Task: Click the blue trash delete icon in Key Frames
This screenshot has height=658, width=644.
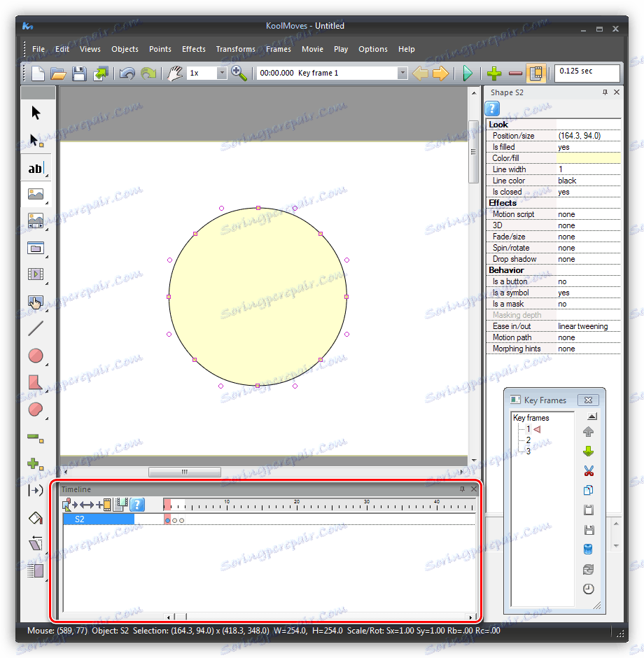Action: 588,549
